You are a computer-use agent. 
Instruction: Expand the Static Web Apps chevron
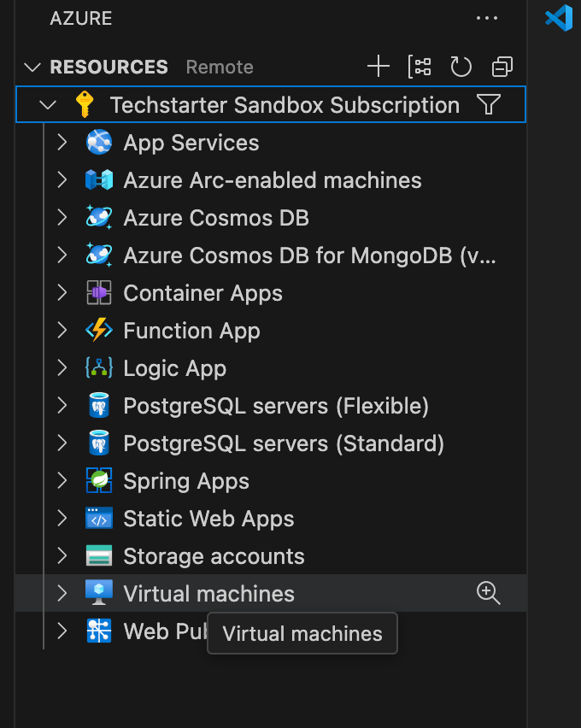coord(62,519)
